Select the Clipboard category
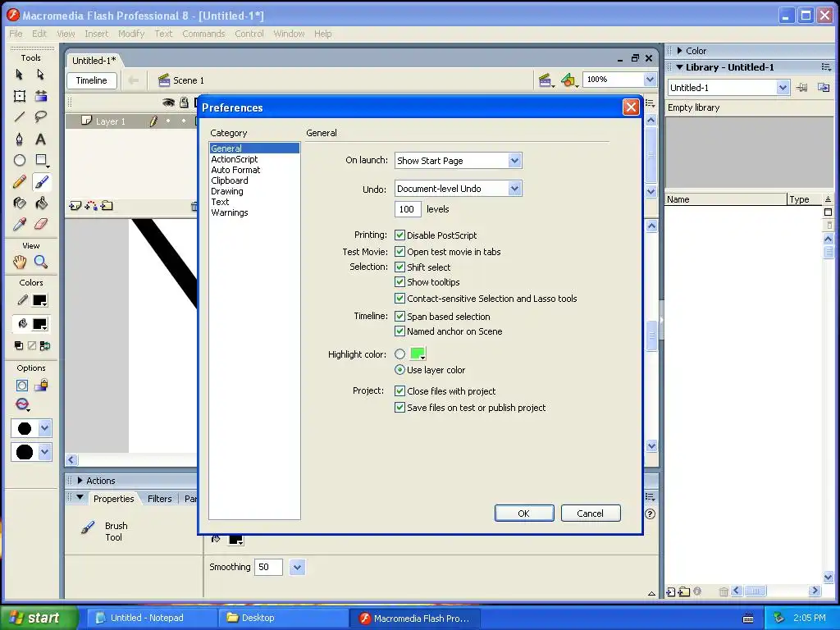This screenshot has width=840, height=630. pyautogui.click(x=230, y=180)
